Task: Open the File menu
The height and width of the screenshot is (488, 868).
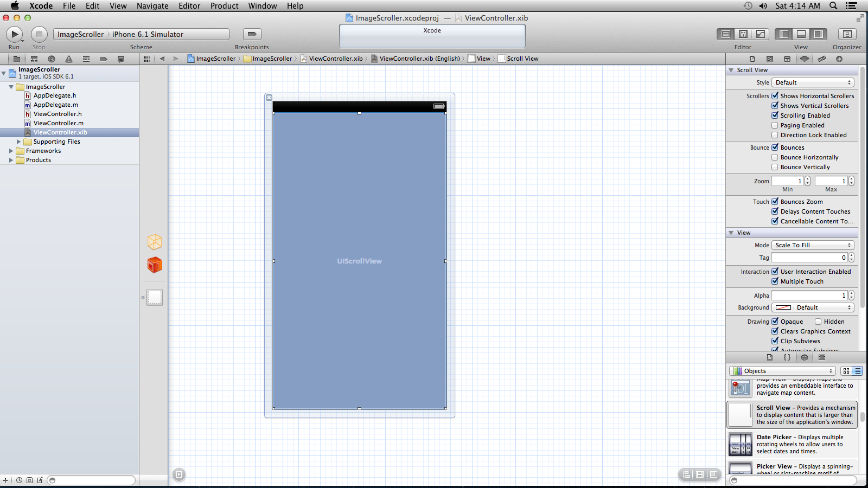Action: coord(69,6)
